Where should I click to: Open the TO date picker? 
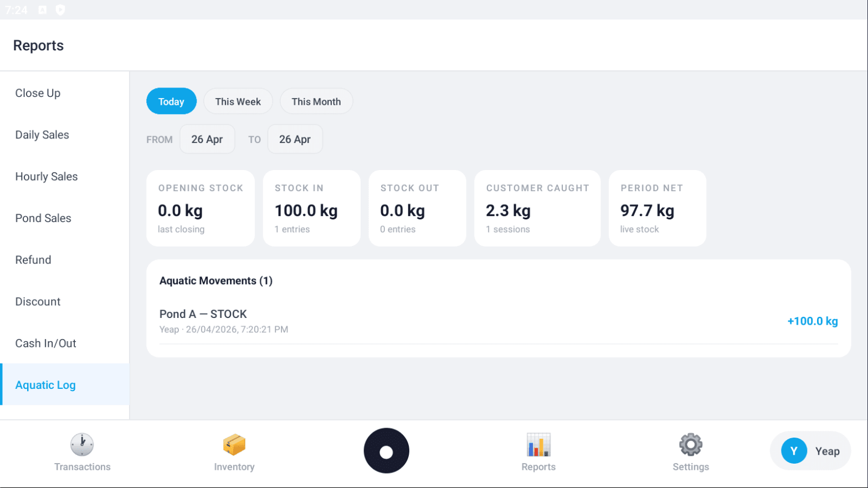tap(295, 139)
